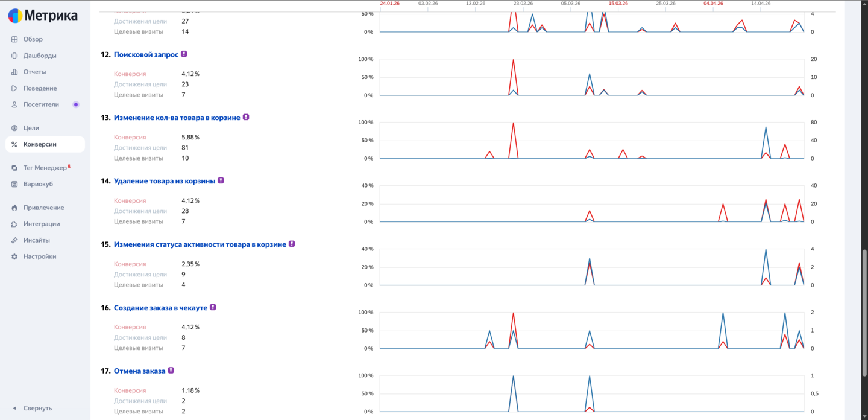Click purple badge beside Отмена заказа
The width and height of the screenshot is (868, 420).
[171, 371]
